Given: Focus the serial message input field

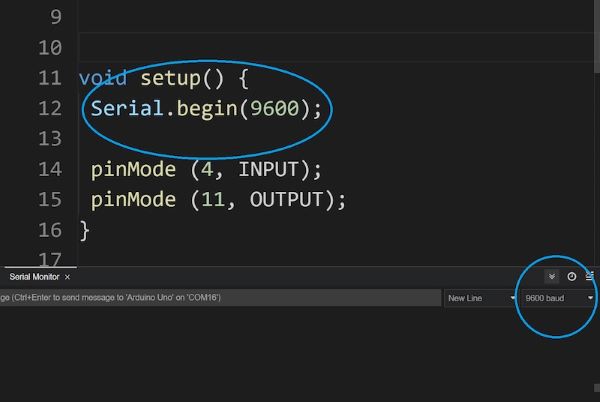Looking at the screenshot, I should (x=220, y=298).
